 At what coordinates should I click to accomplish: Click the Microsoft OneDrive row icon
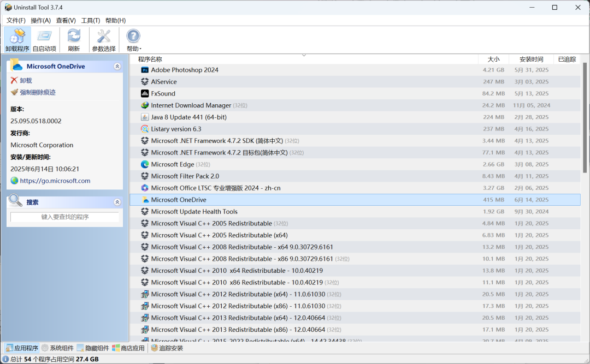click(x=145, y=200)
